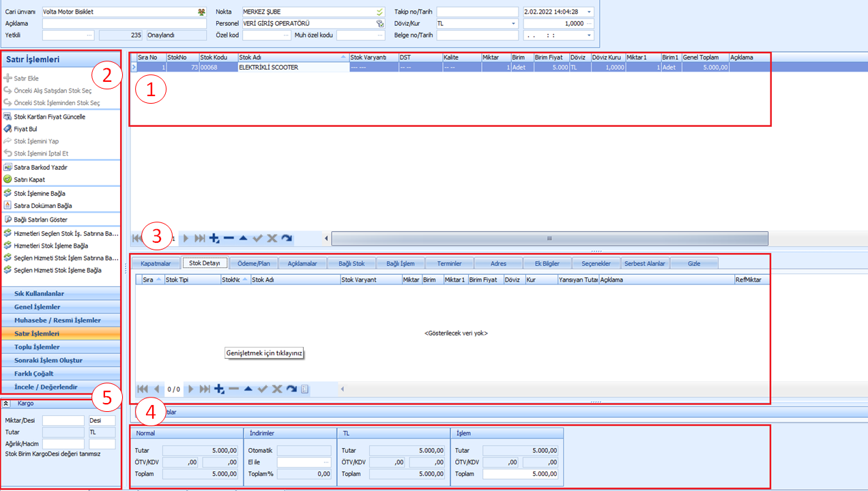Open the date and time dropdown
This screenshot has width=868, height=491.
[x=589, y=12]
